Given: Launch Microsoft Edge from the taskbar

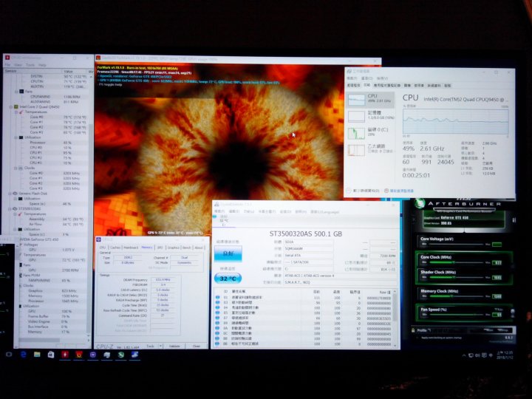Looking at the screenshot, I should (24, 355).
